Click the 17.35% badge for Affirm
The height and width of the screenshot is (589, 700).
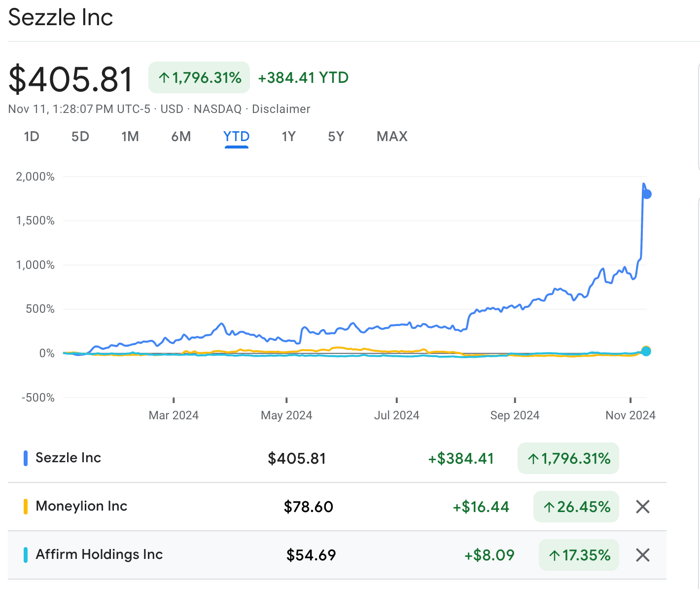pos(579,555)
